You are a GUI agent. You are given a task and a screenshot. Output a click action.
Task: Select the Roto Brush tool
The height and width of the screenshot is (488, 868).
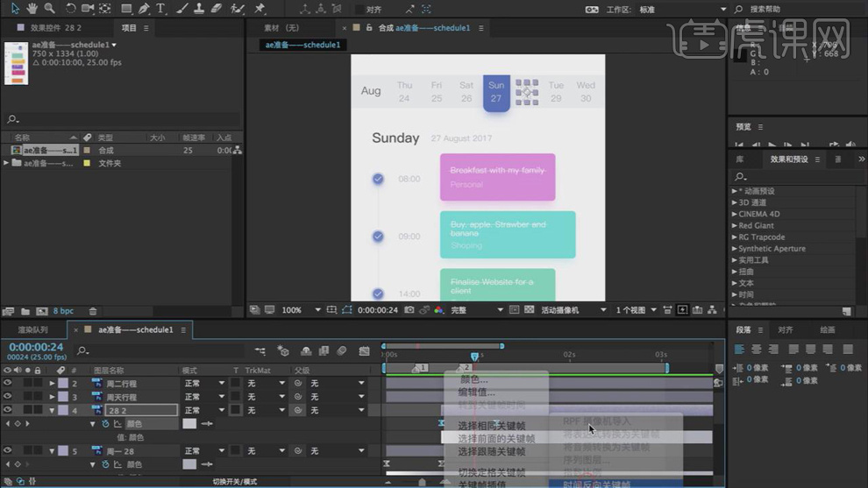(238, 8)
